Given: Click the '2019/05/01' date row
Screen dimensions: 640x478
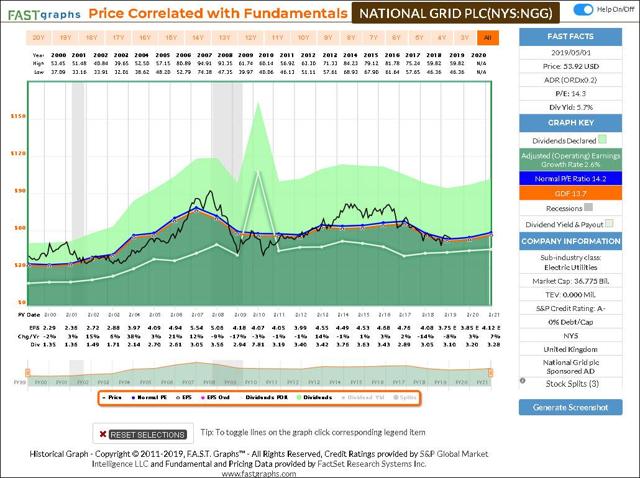Looking at the screenshot, I should [x=570, y=53].
